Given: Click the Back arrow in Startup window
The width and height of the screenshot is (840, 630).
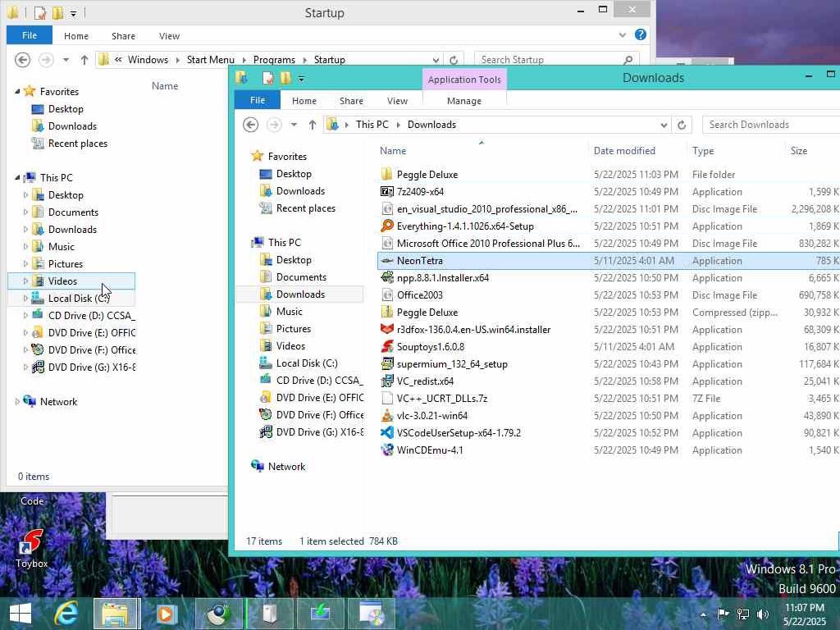Looking at the screenshot, I should [x=22, y=59].
